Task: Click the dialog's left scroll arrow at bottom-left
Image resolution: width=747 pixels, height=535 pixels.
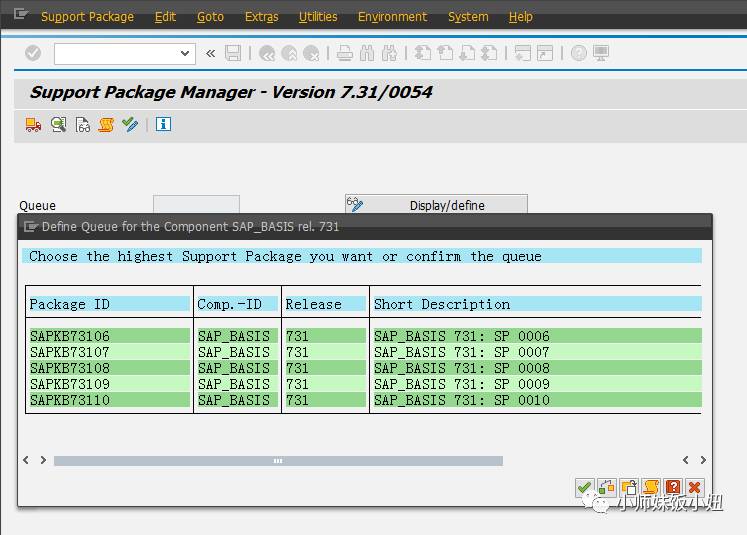Action: point(26,460)
